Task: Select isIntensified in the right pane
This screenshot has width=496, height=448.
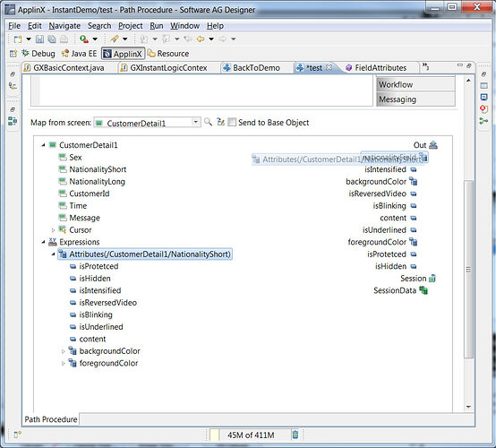Action: 385,169
